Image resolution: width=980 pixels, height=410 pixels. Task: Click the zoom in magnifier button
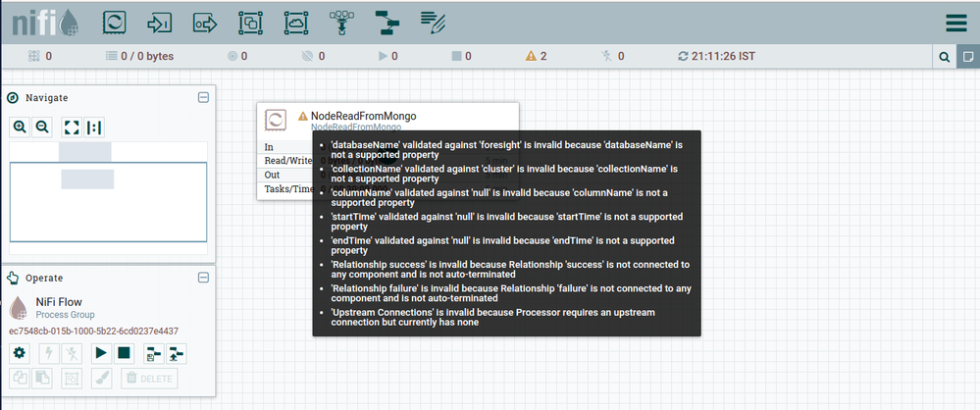pos(21,127)
